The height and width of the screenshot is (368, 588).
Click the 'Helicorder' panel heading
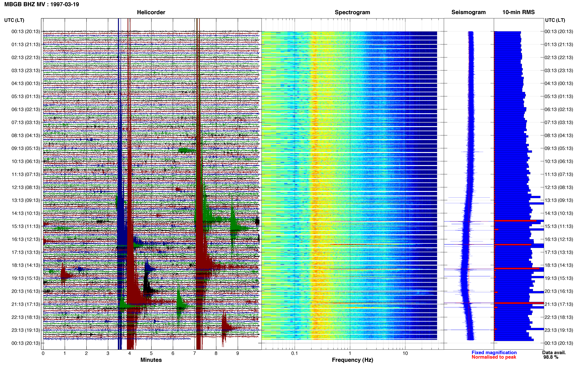click(x=151, y=12)
